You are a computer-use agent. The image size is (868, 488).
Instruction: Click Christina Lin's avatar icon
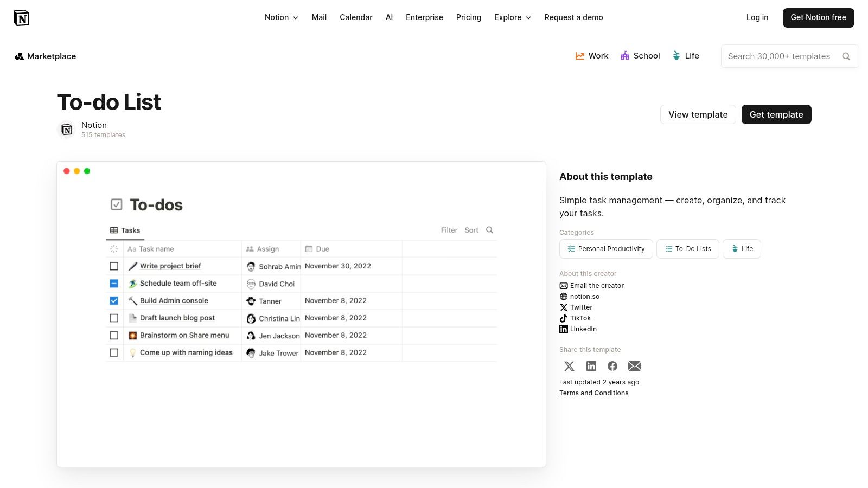coord(251,318)
